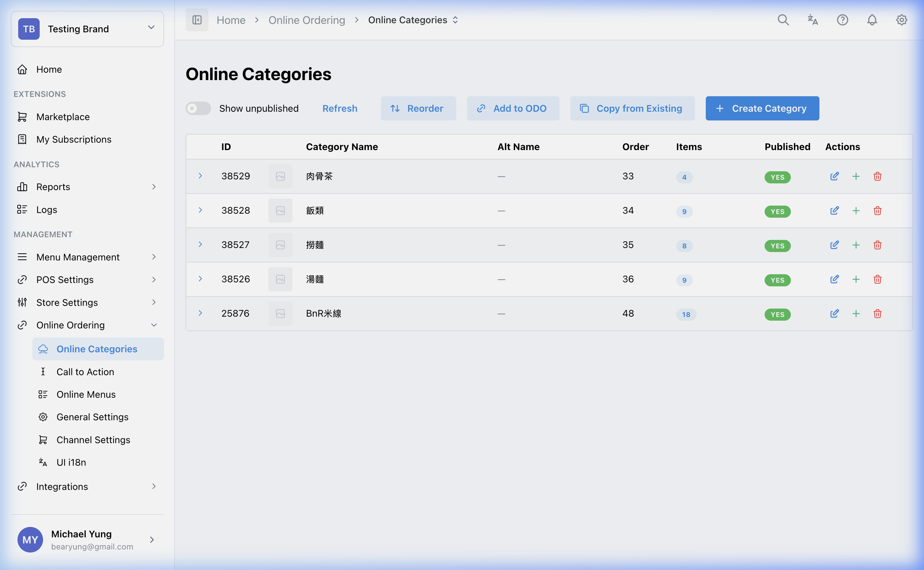This screenshot has height=570, width=924.
Task: Open help using the question mark icon
Action: pyautogui.click(x=842, y=20)
